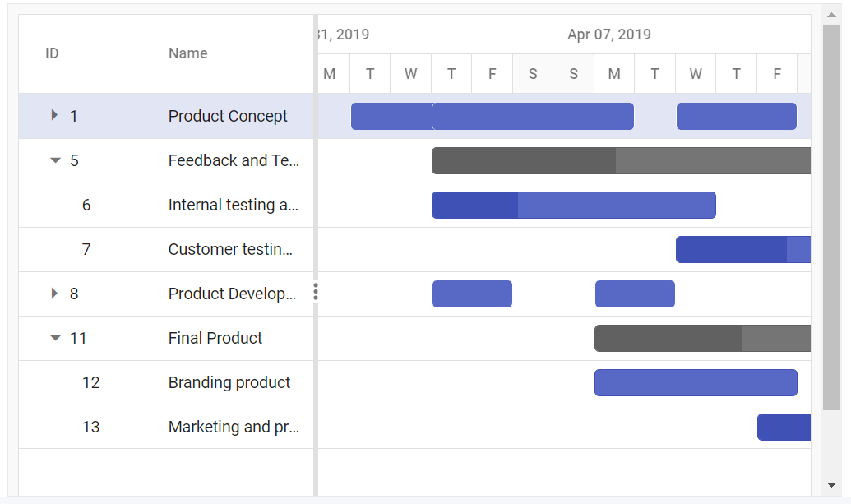Collapse the Final Product row arrow
851x504 pixels.
click(55, 337)
